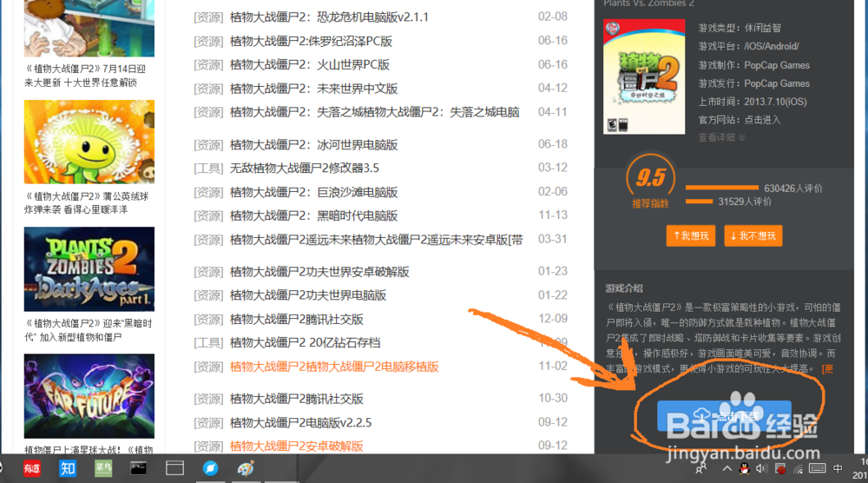Switch the 中 input method indicator
The image size is (868, 483).
(838, 468)
